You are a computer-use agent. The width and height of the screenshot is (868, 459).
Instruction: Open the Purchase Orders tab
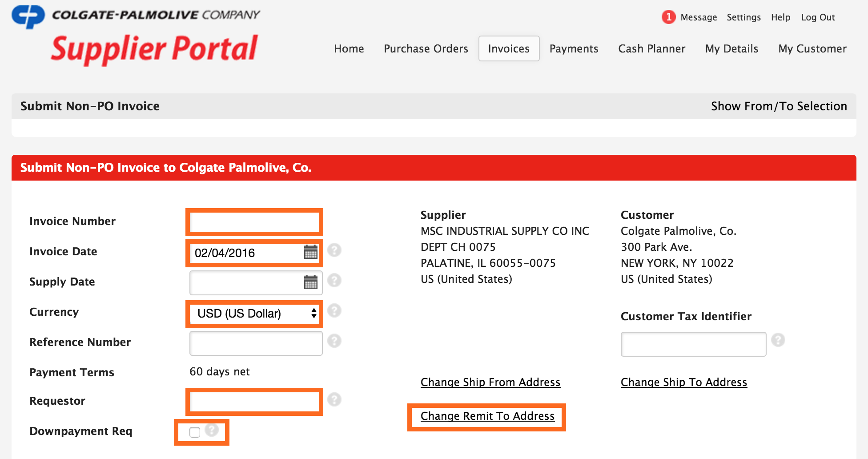click(x=426, y=48)
